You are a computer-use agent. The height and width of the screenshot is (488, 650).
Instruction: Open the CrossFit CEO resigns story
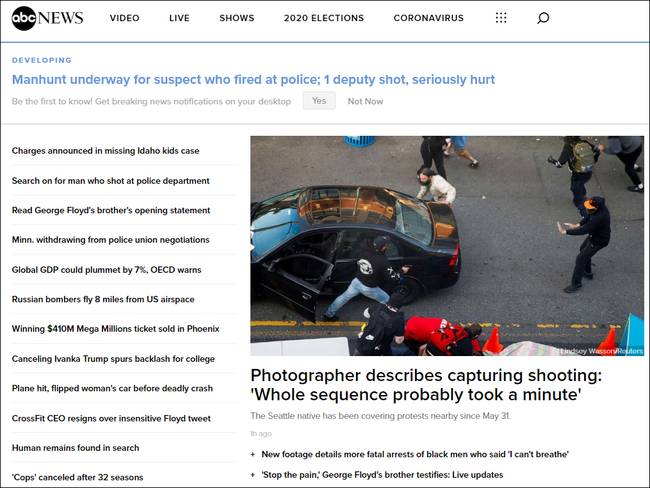(111, 418)
